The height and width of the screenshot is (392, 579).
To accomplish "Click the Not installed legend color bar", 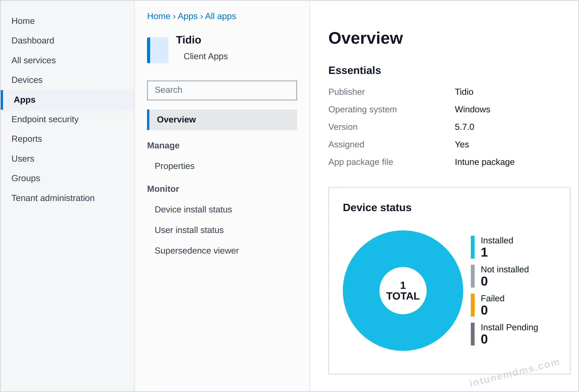I will [473, 276].
